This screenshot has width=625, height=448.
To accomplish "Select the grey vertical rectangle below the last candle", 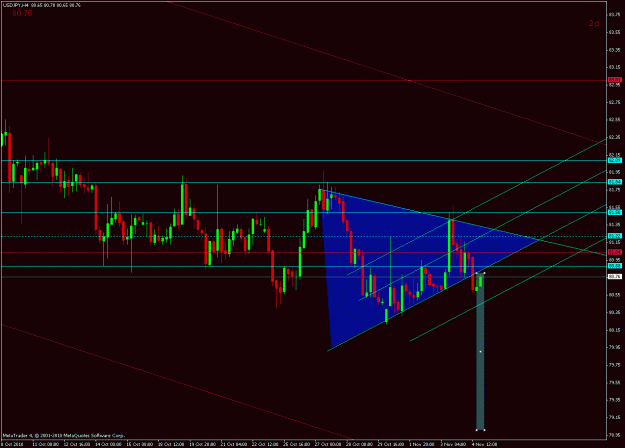I will coord(480,352).
